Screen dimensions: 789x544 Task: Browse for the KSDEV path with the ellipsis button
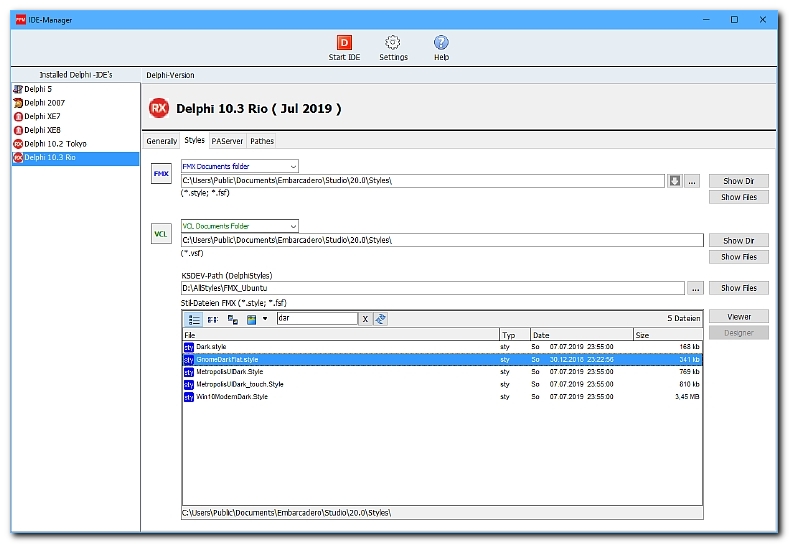695,288
